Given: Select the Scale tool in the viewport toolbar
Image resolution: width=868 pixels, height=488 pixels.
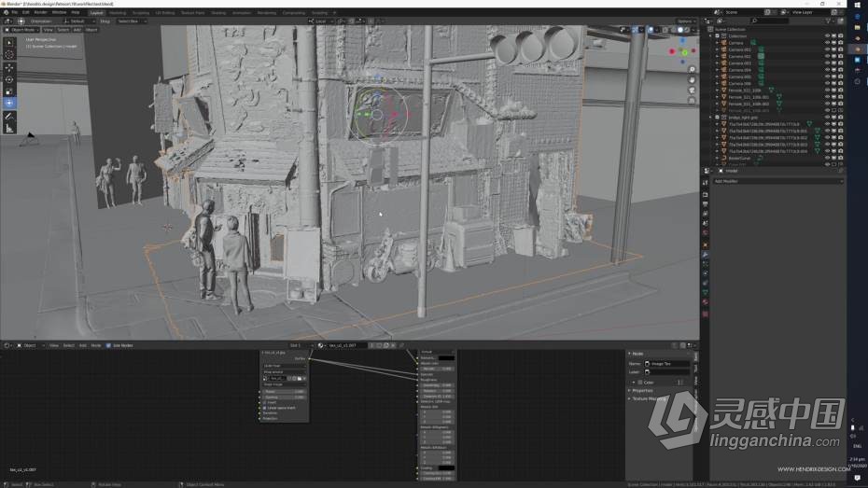Looking at the screenshot, I should 9,91.
